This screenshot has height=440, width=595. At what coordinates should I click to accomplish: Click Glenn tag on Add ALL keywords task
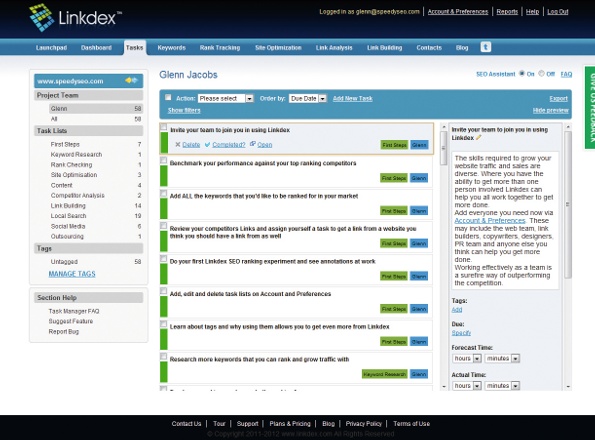[x=419, y=211]
